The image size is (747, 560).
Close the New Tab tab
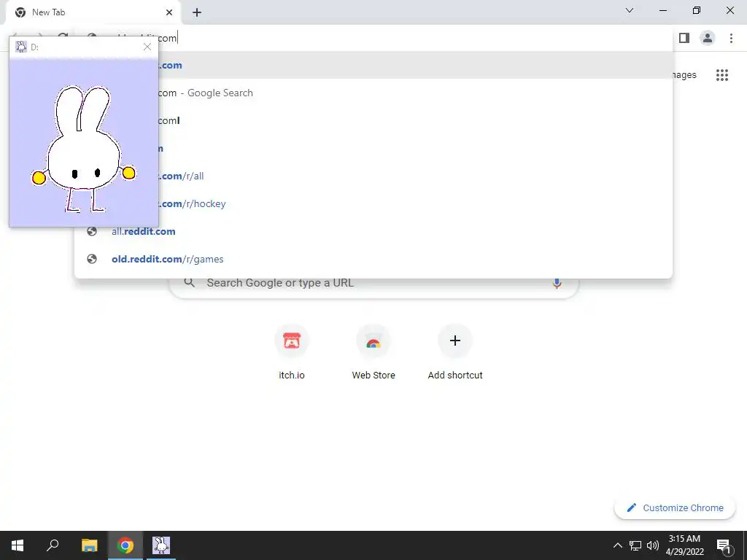coord(169,12)
